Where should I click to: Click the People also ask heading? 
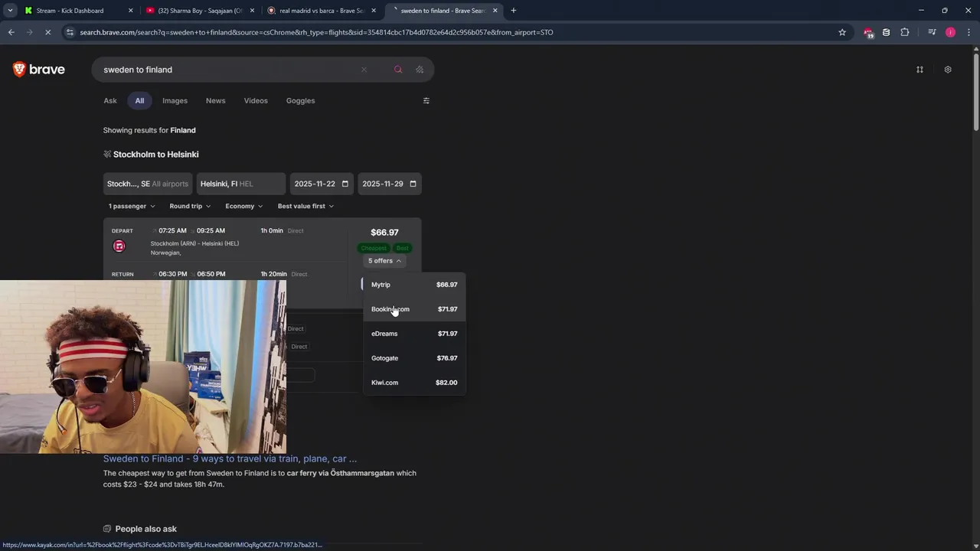click(x=145, y=529)
